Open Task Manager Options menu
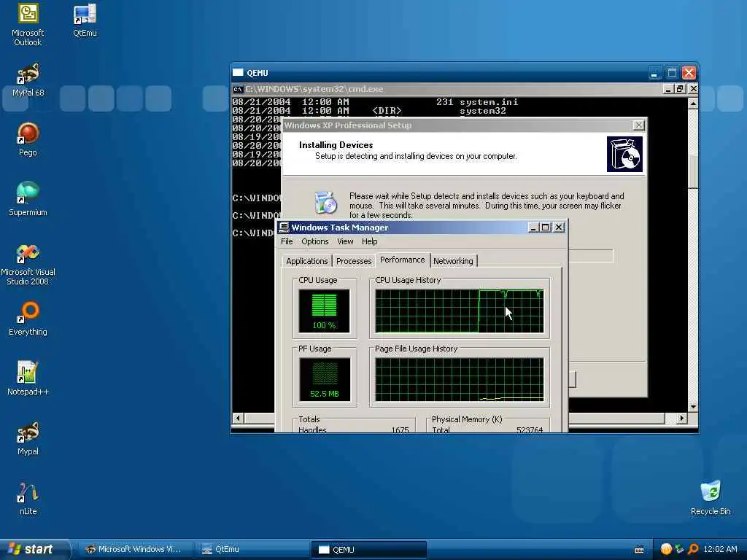 coord(315,241)
